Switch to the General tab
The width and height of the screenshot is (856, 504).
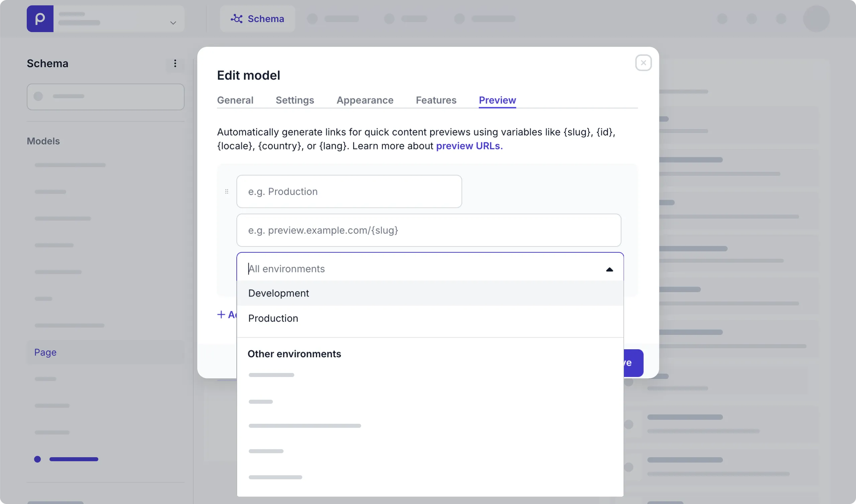pos(235,100)
